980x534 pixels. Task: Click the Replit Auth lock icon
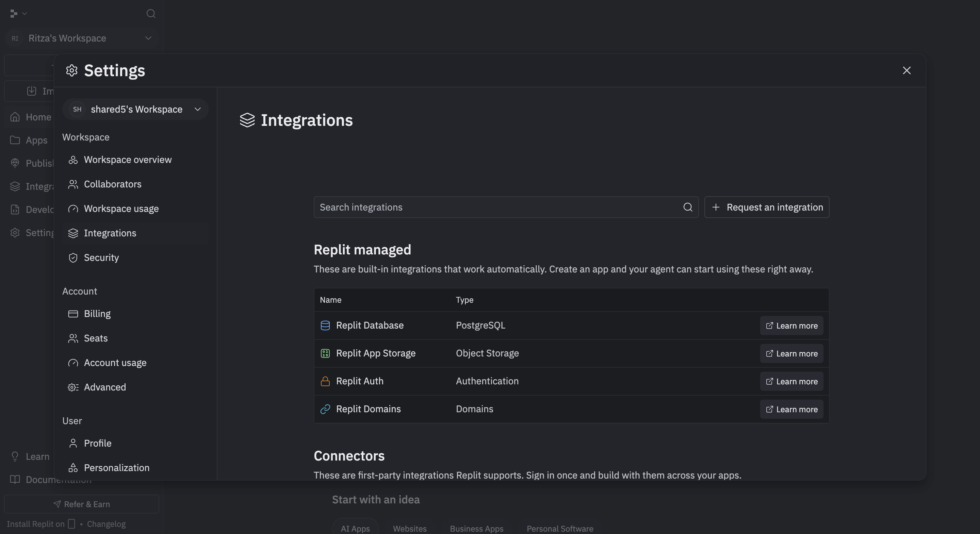point(325,381)
